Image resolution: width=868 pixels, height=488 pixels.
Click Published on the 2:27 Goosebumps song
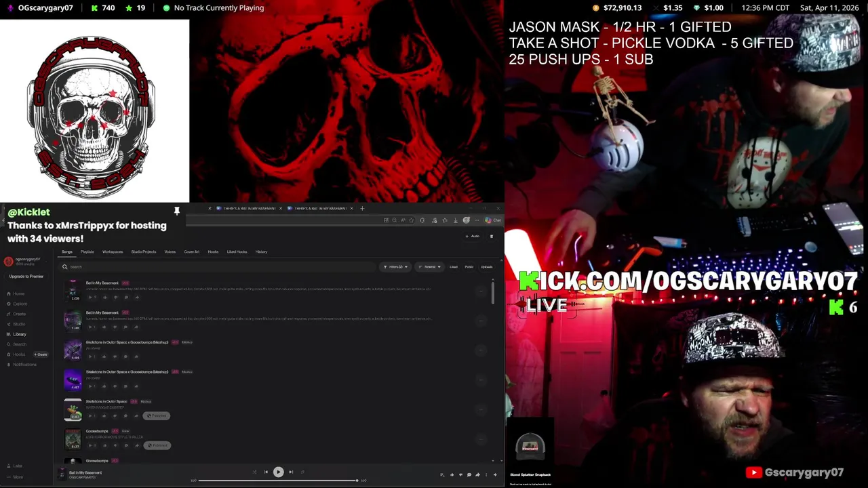click(x=157, y=445)
